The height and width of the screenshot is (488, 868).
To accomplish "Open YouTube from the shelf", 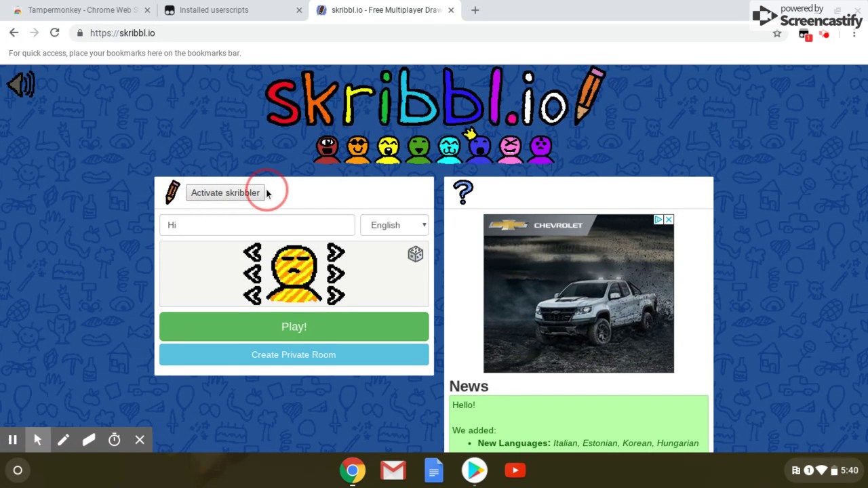I will (x=515, y=470).
